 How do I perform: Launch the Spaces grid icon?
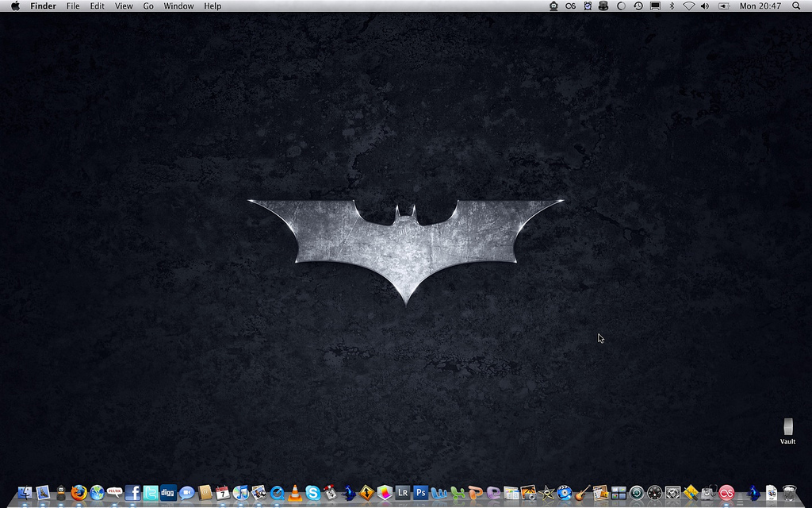(x=619, y=492)
